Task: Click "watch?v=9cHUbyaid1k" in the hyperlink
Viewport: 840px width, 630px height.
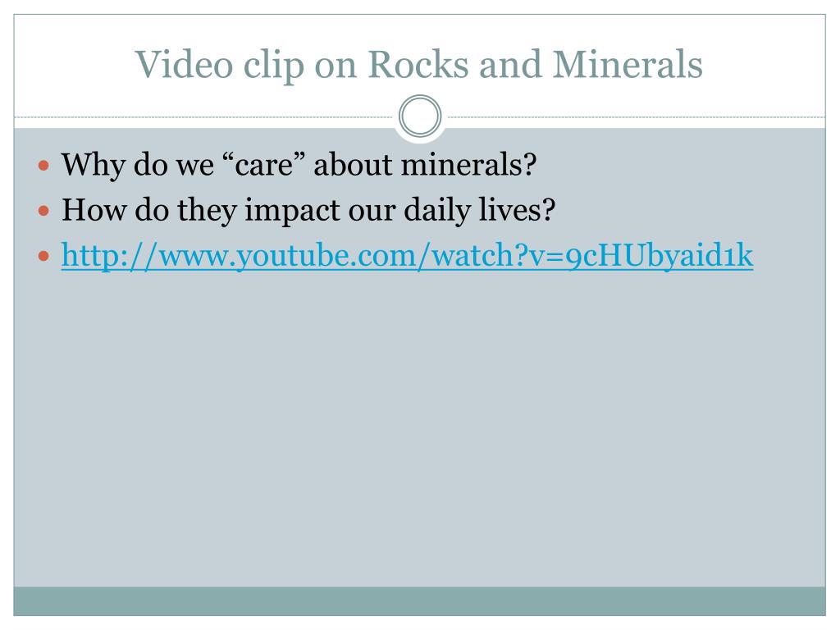Action: [592, 256]
